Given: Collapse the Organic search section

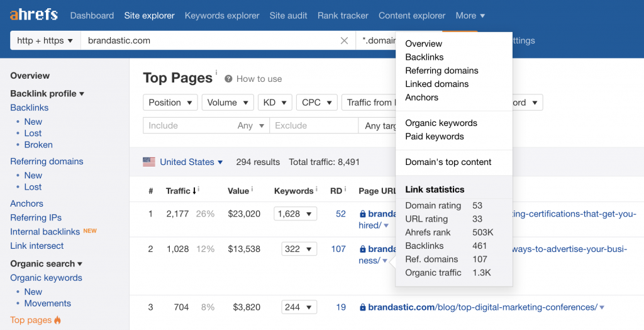Looking at the screenshot, I should [46, 263].
